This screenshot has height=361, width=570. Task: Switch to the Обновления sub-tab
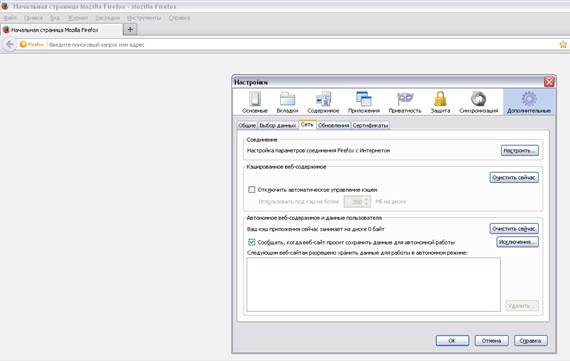pos(333,125)
